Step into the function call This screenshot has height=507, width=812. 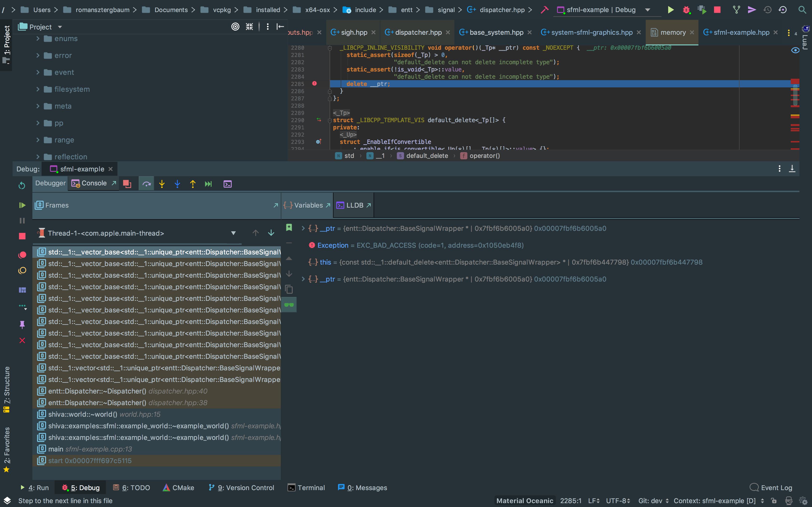(x=162, y=183)
